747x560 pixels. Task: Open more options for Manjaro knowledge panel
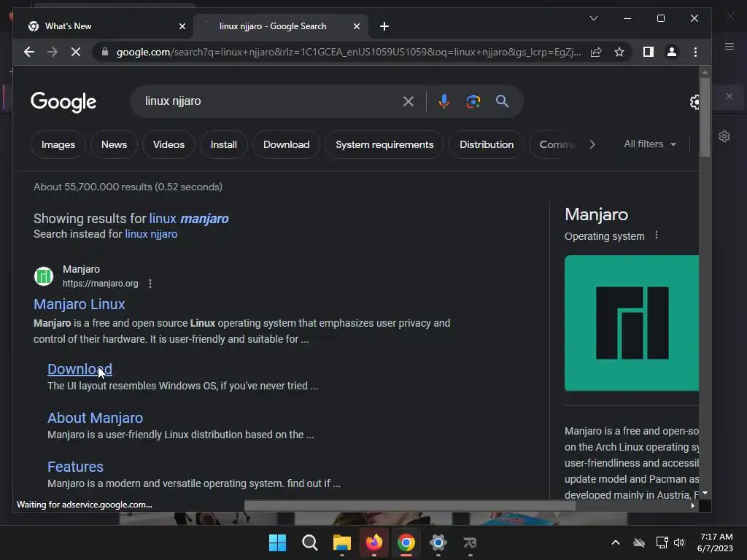click(657, 236)
